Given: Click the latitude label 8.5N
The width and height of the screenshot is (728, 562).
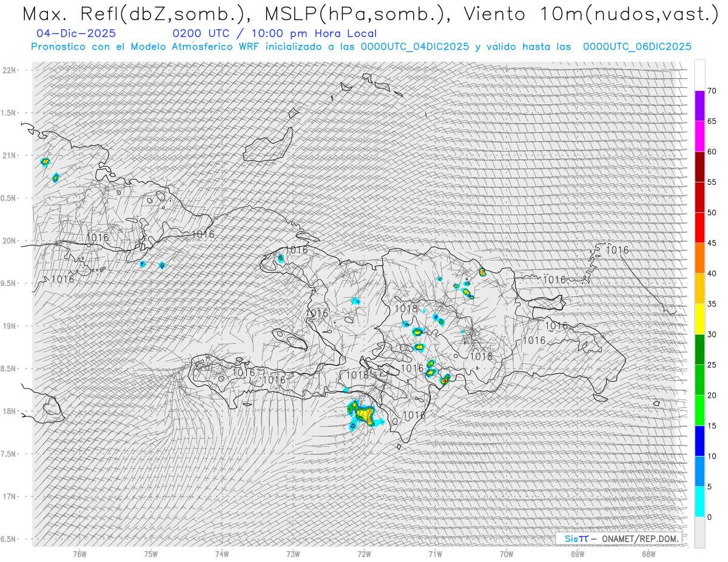Looking at the screenshot, I should (x=8, y=369).
